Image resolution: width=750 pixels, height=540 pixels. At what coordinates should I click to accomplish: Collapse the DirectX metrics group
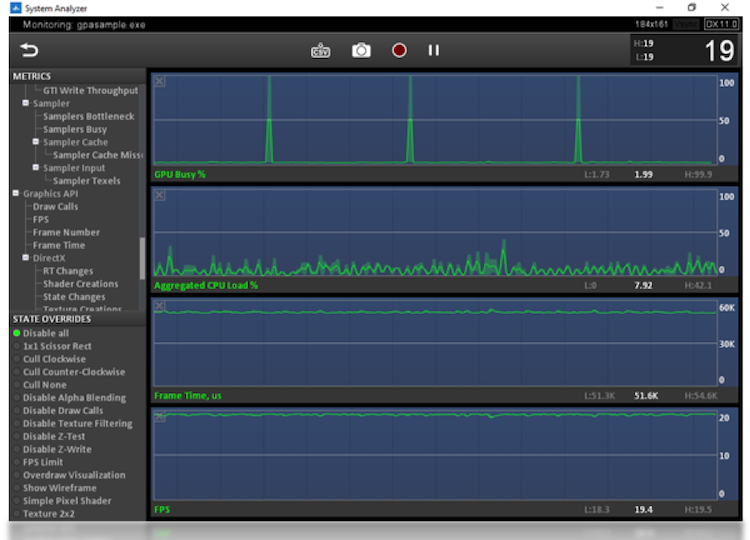point(26,258)
